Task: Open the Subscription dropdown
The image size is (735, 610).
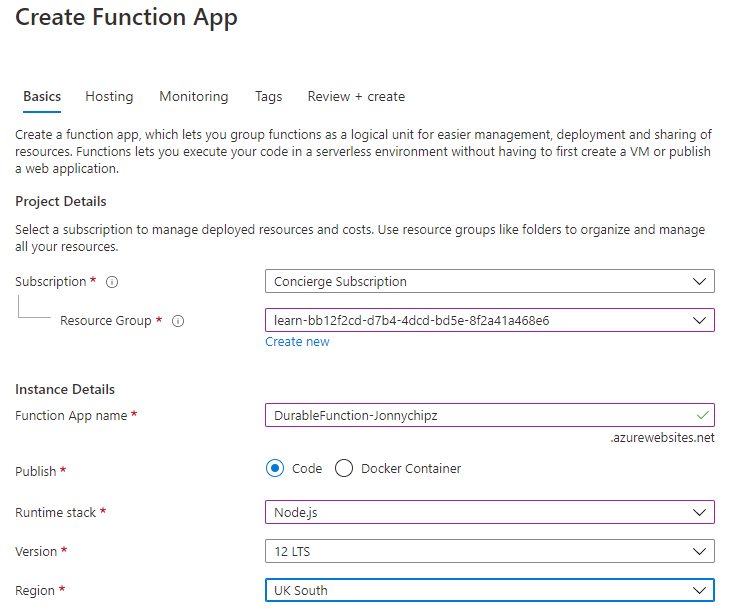Action: [489, 282]
